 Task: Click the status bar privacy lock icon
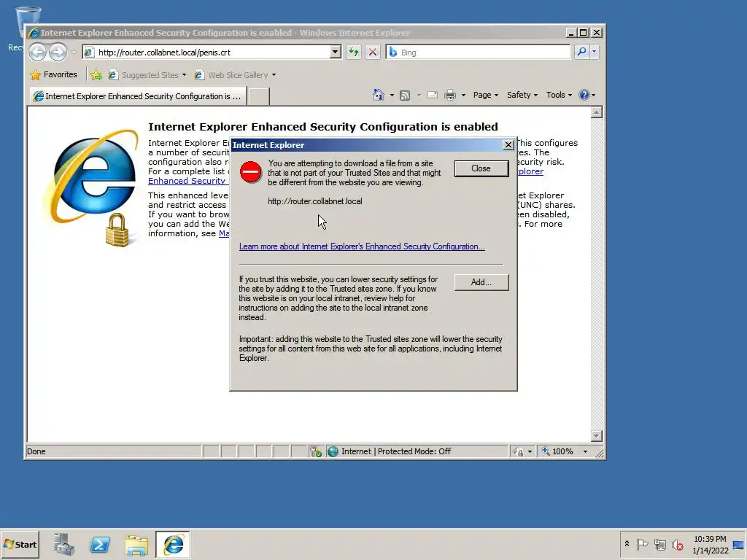[519, 451]
